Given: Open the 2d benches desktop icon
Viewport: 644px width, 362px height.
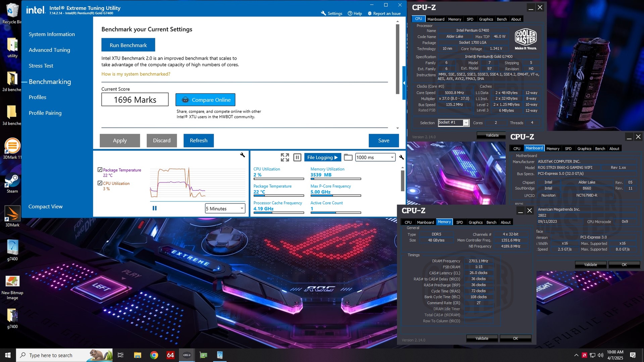Looking at the screenshot, I should (12, 81).
